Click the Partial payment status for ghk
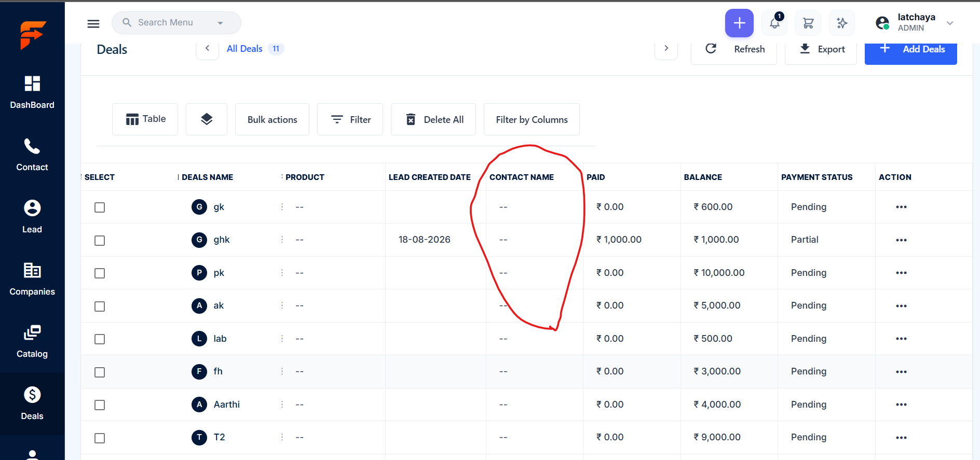The height and width of the screenshot is (460, 980). [805, 240]
